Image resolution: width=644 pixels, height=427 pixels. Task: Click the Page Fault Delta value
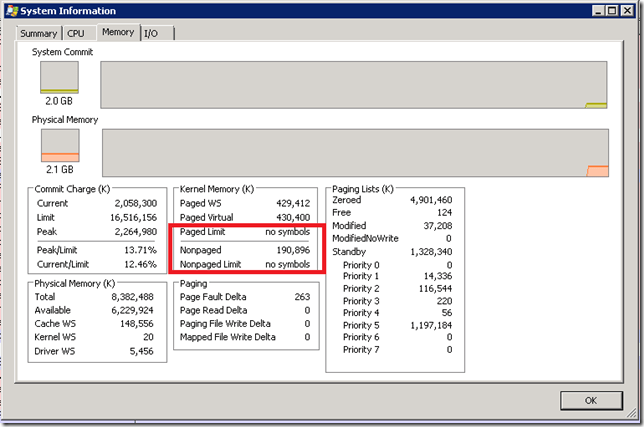point(303,297)
